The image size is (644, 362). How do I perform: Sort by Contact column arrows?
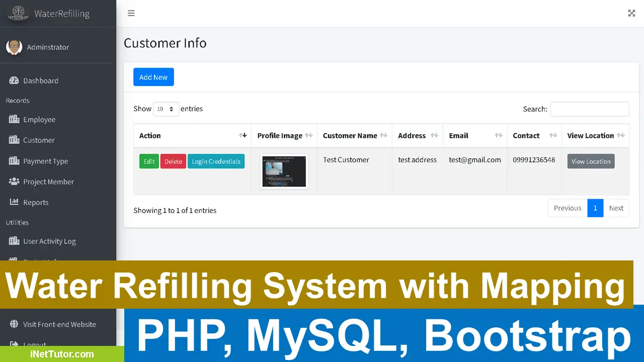(x=553, y=135)
